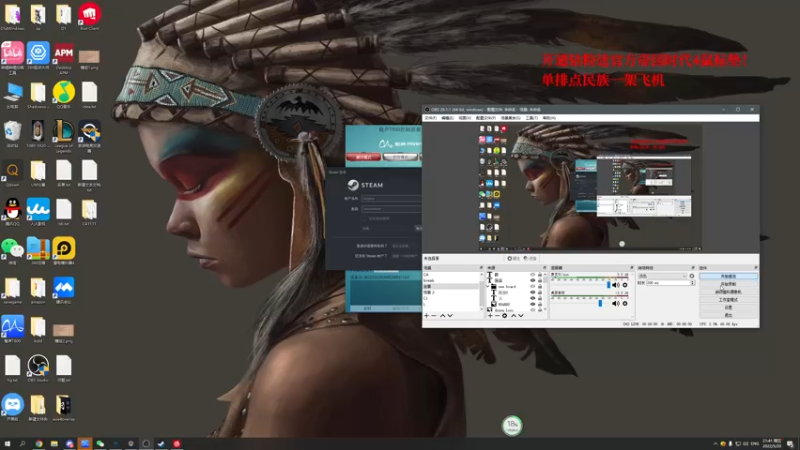
Task: Float the Scenes dock with its pop-out icon
Action: (481, 267)
